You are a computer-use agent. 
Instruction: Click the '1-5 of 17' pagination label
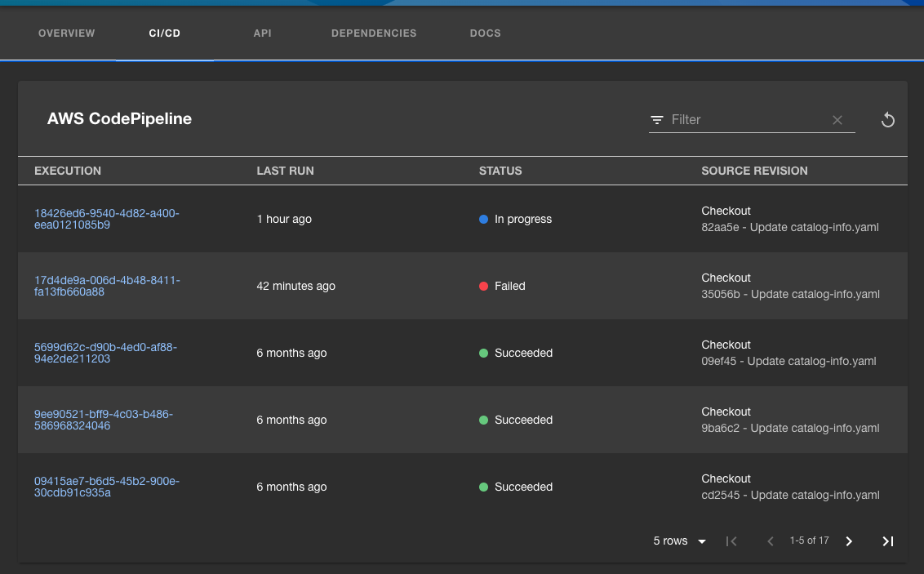coord(809,541)
